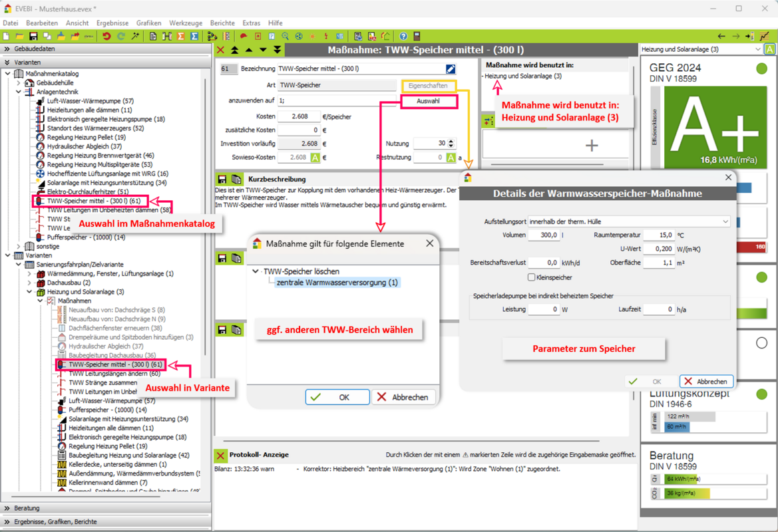Click the red X delete icon above the measure form
The height and width of the screenshot is (532, 778).
[x=221, y=51]
